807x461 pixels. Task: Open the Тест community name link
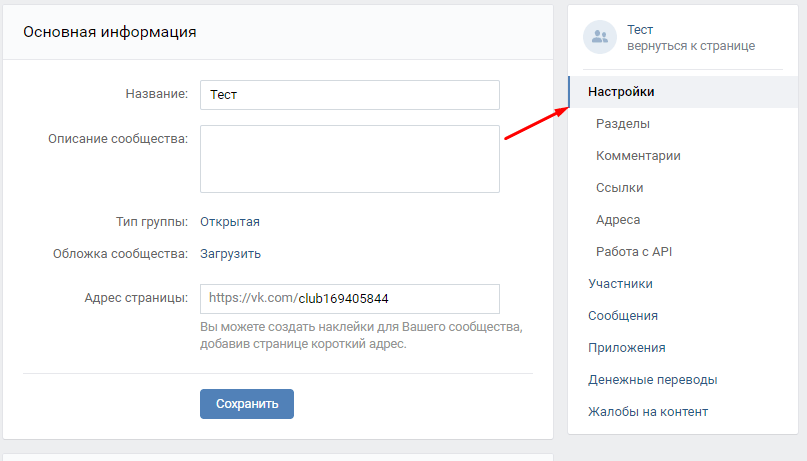coord(639,30)
